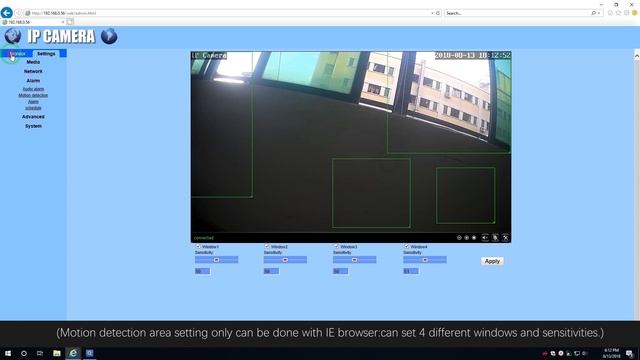
Task: Toggle the Window3 checkbox
Action: (x=337, y=247)
